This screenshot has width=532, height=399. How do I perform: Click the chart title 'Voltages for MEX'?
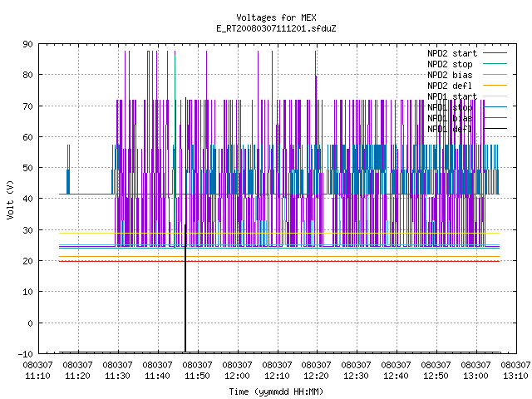point(276,17)
